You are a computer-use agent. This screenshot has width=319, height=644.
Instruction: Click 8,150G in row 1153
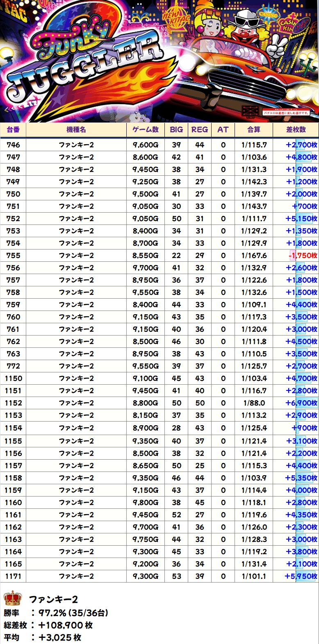(146, 415)
